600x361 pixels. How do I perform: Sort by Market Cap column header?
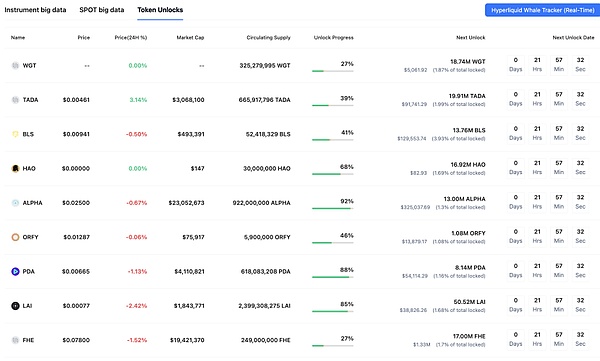click(190, 38)
